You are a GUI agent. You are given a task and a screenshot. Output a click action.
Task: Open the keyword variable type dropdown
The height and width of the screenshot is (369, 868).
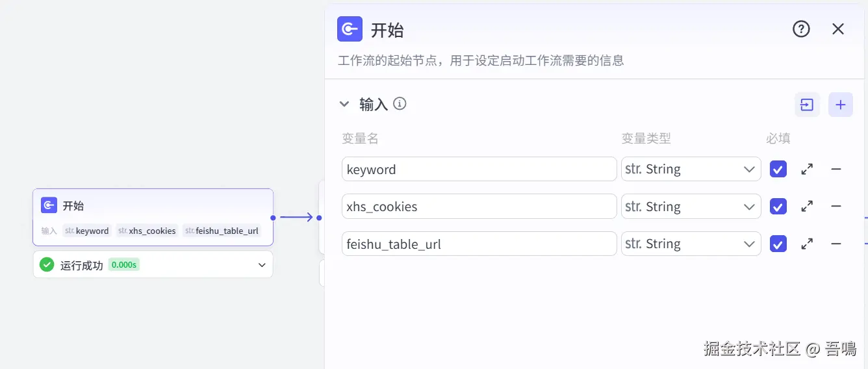click(x=691, y=170)
